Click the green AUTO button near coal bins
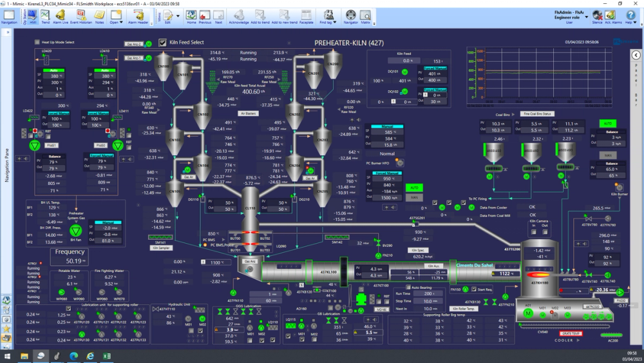 tap(607, 123)
